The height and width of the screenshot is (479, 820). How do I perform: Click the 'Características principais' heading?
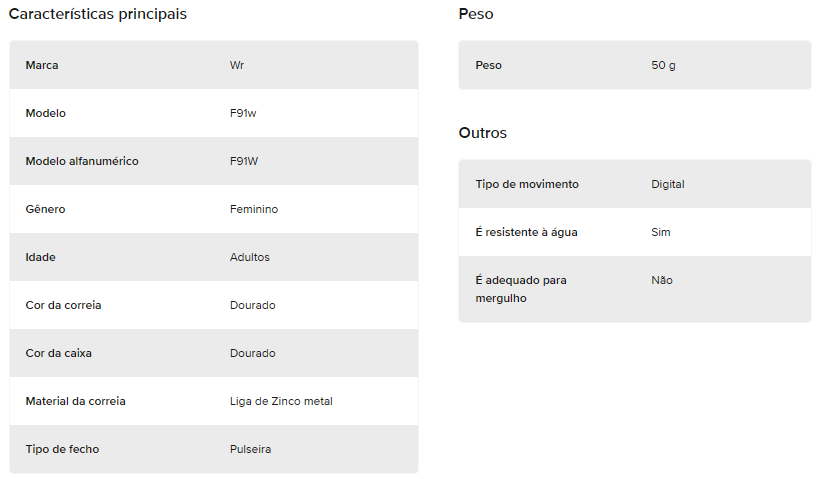pos(98,14)
